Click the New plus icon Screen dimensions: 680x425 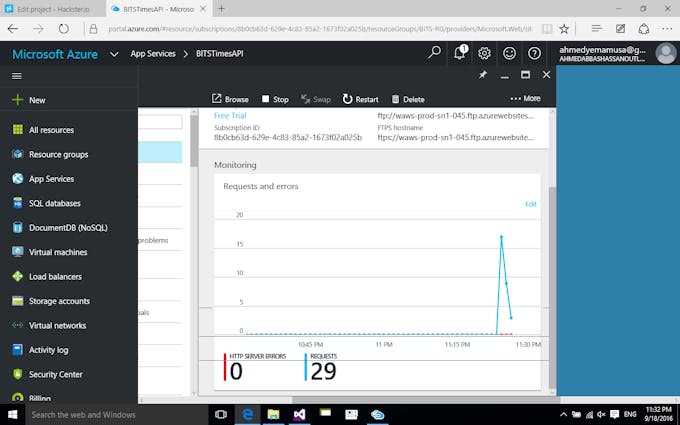(x=17, y=100)
